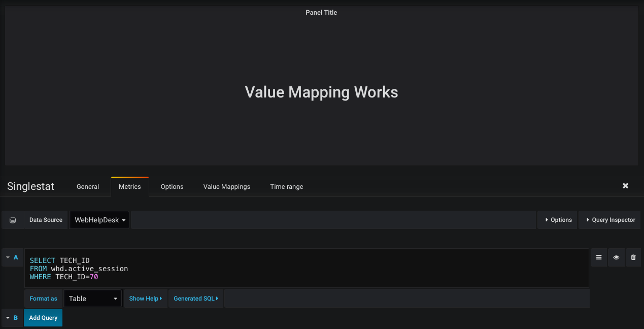Delete query A with the trash icon

[x=633, y=257]
